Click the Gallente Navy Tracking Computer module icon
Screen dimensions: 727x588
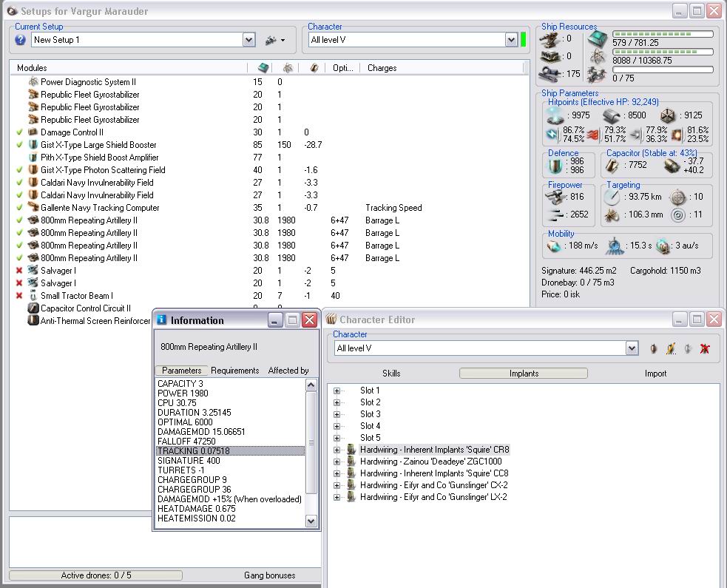(33, 208)
